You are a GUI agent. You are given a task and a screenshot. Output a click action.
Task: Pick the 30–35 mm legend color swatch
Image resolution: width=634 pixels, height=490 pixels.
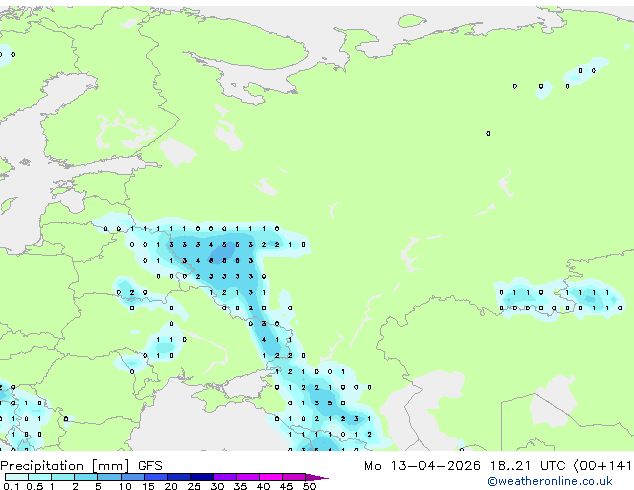(x=225, y=477)
